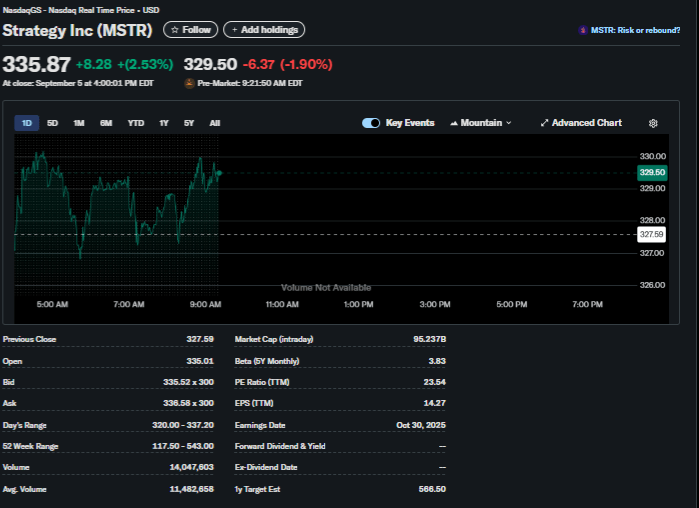699x508 pixels.
Task: Click the Beta (5Y Monthly) value 3.83
Action: point(437,361)
